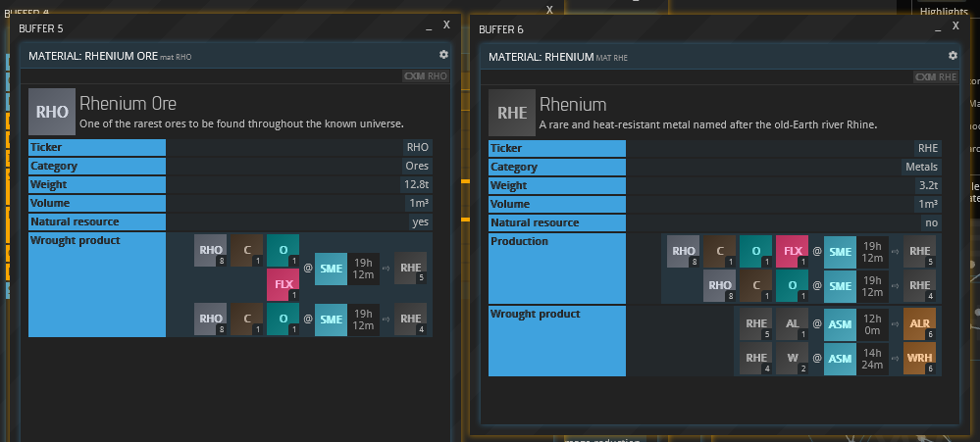This screenshot has height=442, width=980.
Task: Click large RHO icon beside Rhenium Ore title
Action: [52, 112]
